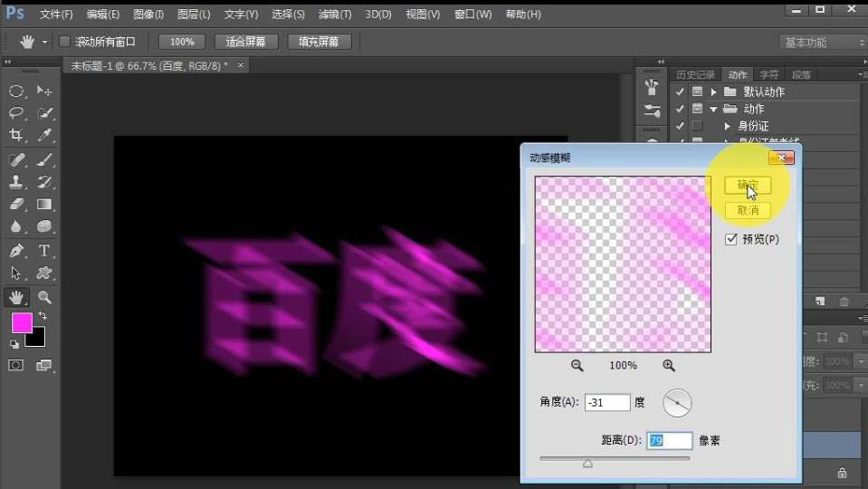Collapse the 动作 action set
This screenshot has width=868, height=489.
click(713, 109)
